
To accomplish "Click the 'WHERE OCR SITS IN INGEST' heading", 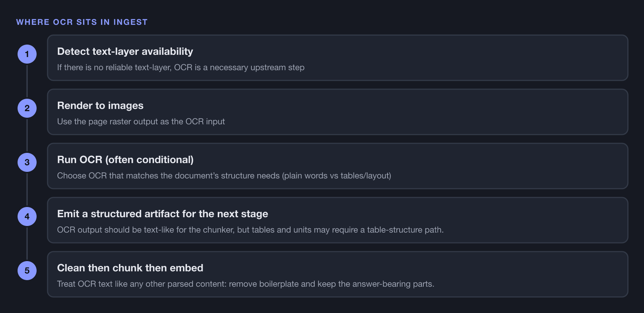I will pyautogui.click(x=82, y=22).
